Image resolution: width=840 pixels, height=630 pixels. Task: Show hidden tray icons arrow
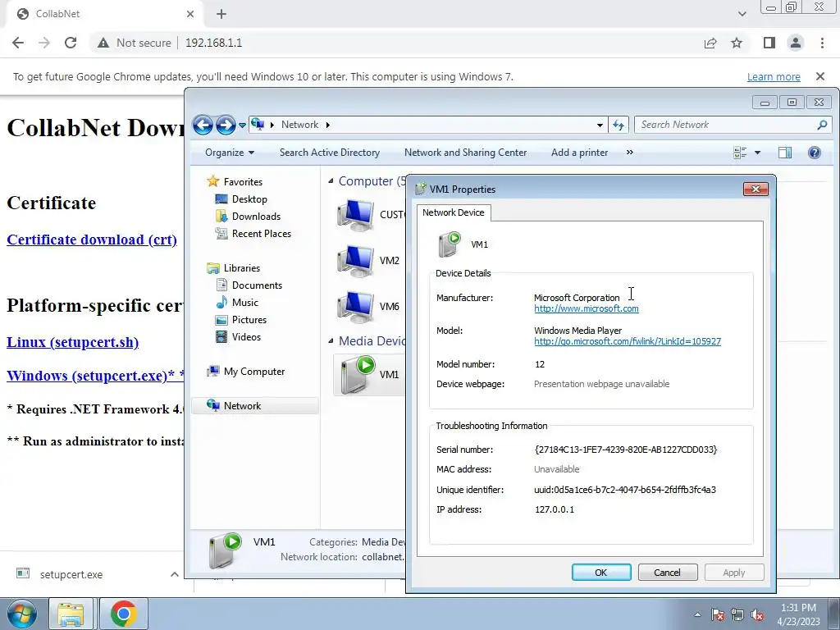coord(697,614)
